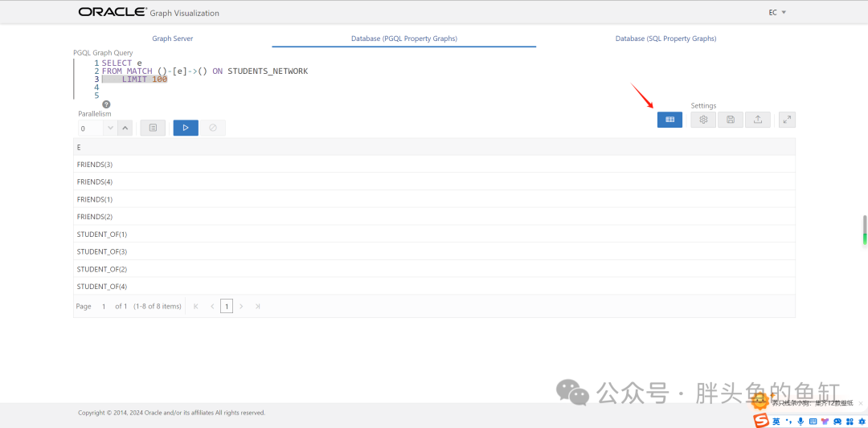Click the Parallelism value field
Screen dimensions: 868x428
pos(91,128)
